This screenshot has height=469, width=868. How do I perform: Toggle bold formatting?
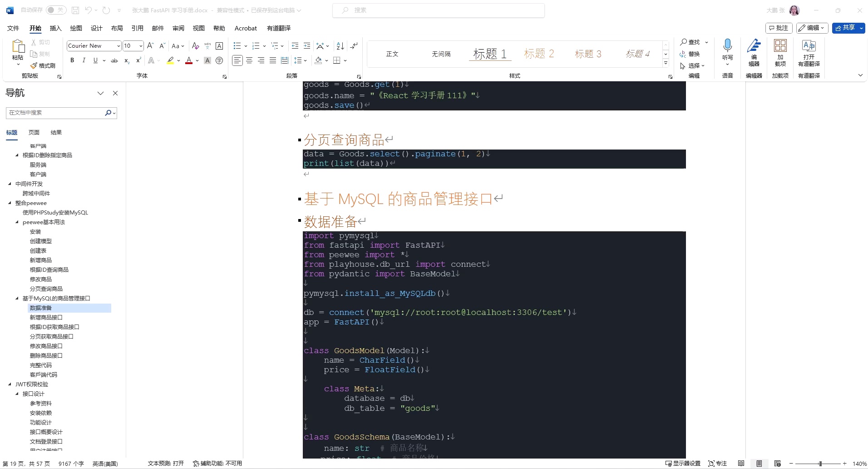[x=72, y=60]
